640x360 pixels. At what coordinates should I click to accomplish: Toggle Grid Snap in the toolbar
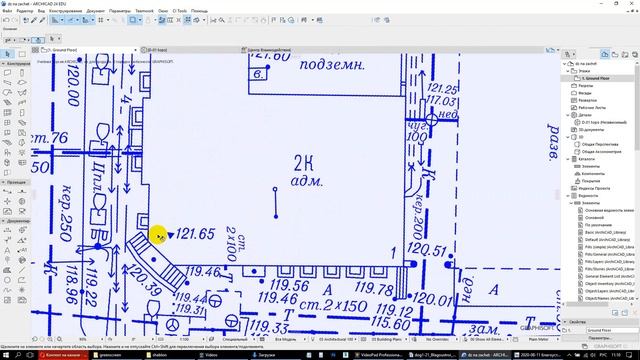click(x=100, y=20)
